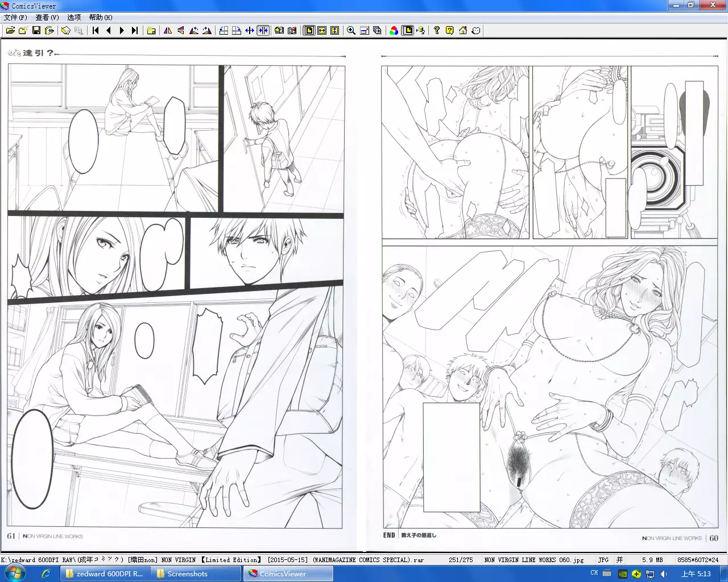The height and width of the screenshot is (582, 728).
Task: Expand the 帮助(H) menu
Action: 101,18
